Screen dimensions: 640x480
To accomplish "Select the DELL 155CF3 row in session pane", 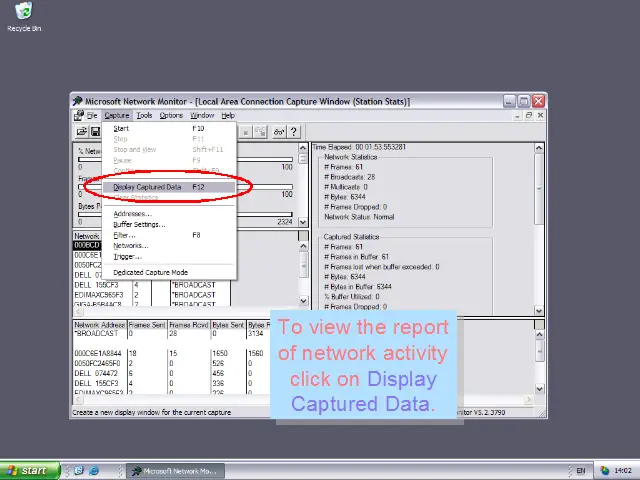I will (x=152, y=285).
